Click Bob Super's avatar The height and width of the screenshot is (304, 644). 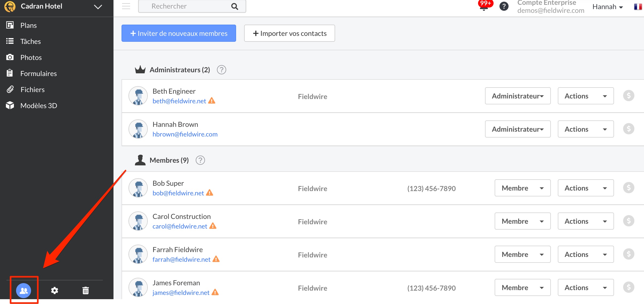coord(138,188)
